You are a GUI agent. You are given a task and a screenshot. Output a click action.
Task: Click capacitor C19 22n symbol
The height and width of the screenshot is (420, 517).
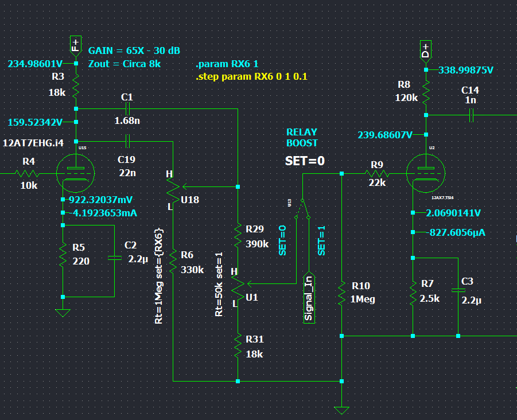[x=127, y=141]
